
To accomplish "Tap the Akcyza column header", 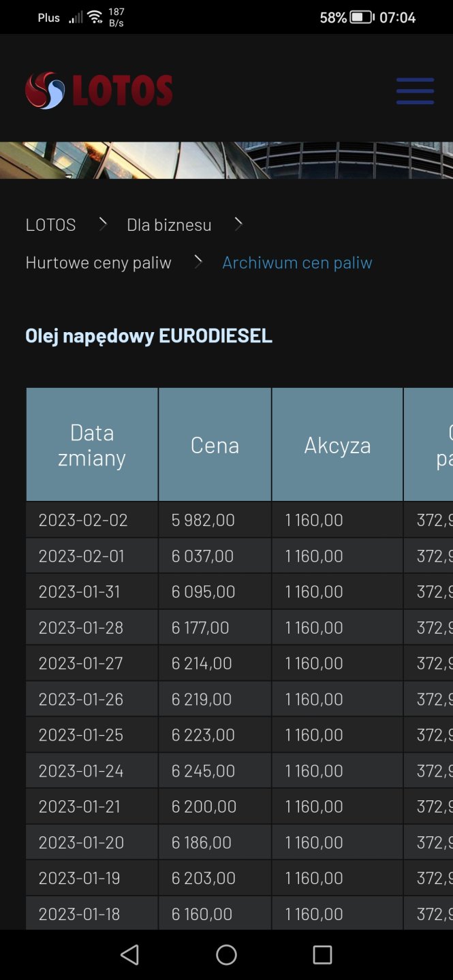I will click(337, 445).
